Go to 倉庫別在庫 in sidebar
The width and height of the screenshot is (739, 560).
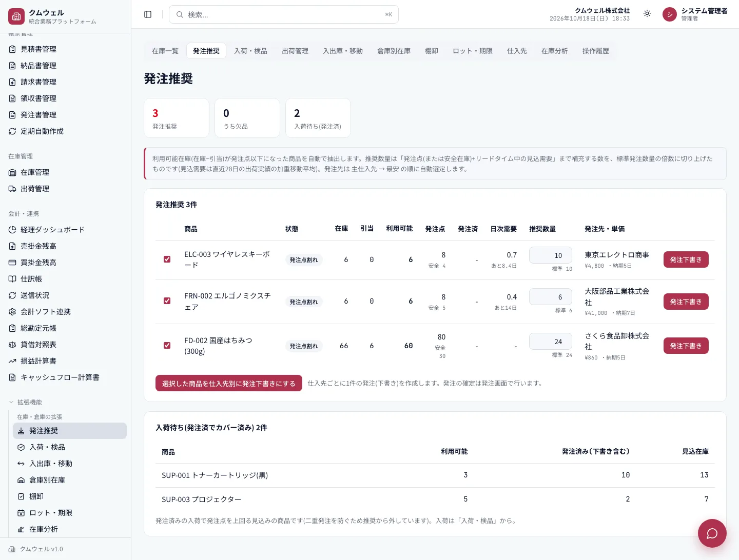(x=47, y=480)
